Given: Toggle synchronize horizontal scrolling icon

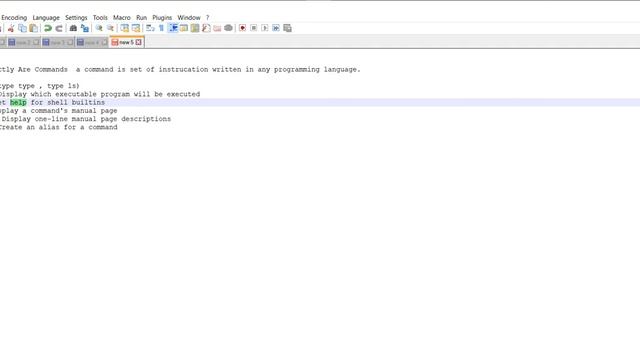Looking at the screenshot, I should (x=136, y=28).
